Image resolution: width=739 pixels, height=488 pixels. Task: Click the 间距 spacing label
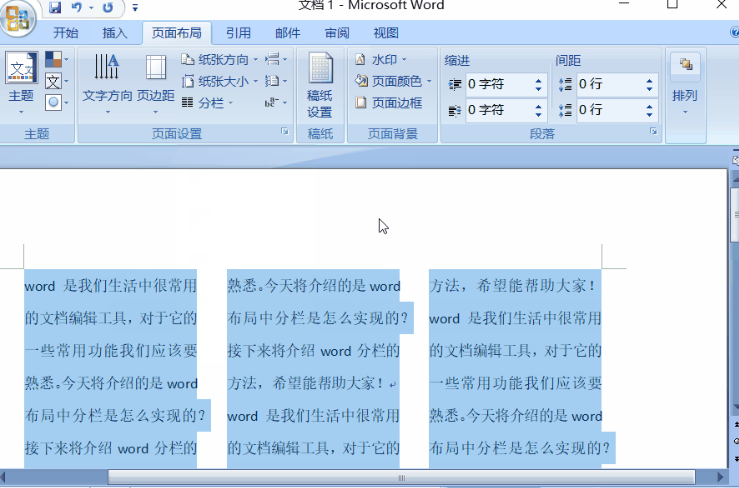click(x=568, y=61)
